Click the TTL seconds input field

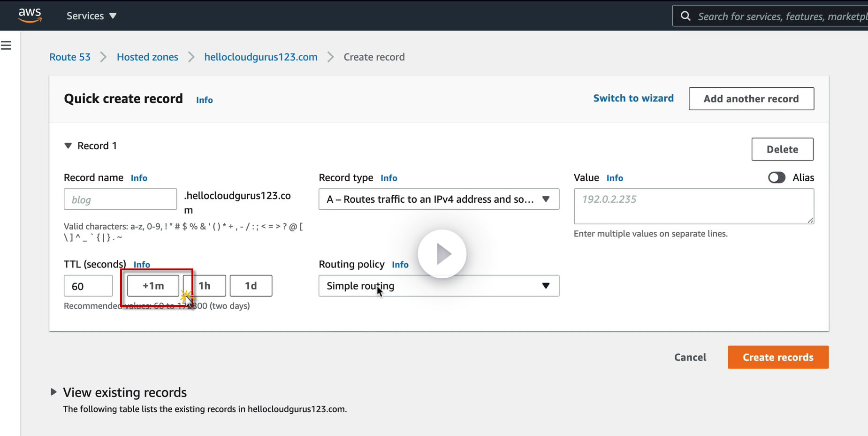click(x=88, y=286)
